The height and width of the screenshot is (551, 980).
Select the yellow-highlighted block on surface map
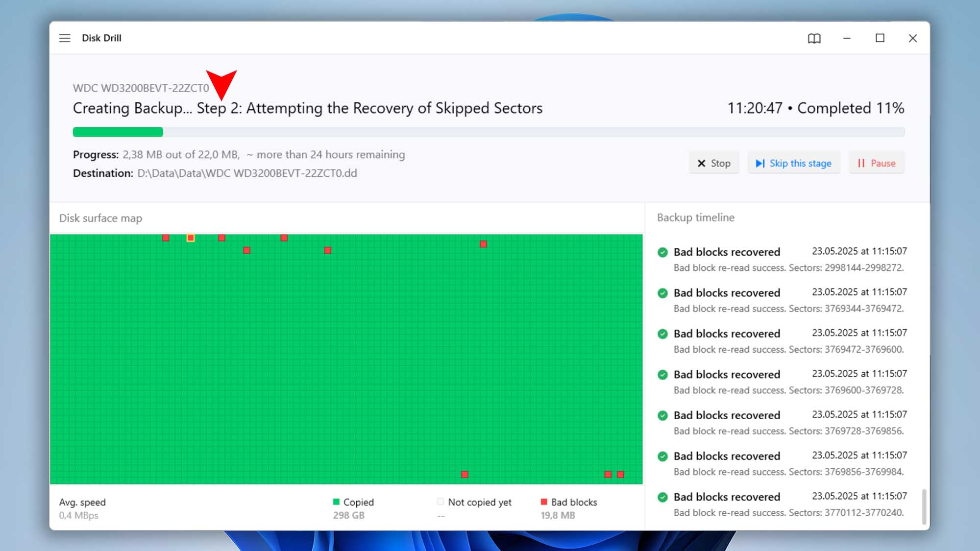[x=191, y=238]
